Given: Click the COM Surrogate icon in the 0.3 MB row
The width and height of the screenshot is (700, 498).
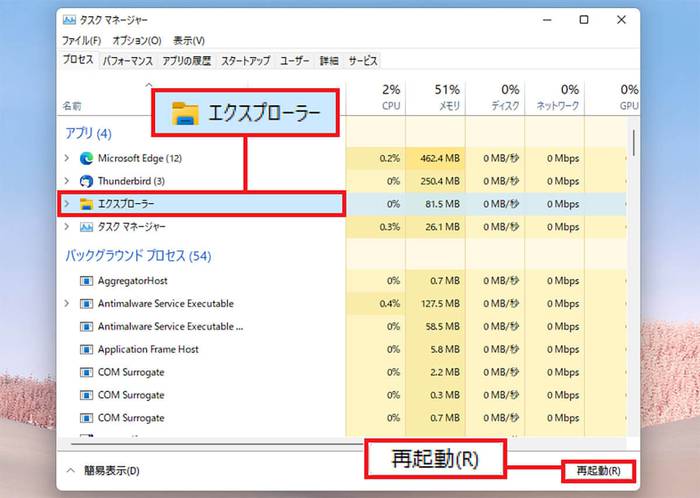Looking at the screenshot, I should tap(86, 395).
